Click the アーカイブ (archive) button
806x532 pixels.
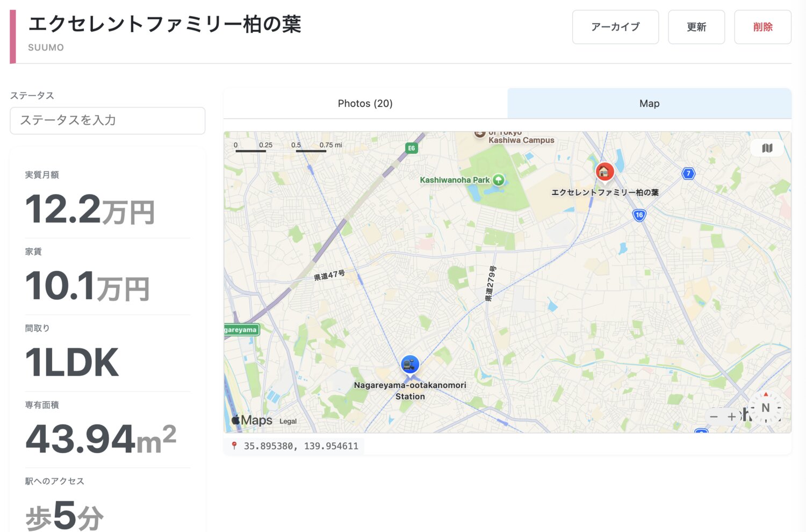pos(615,27)
